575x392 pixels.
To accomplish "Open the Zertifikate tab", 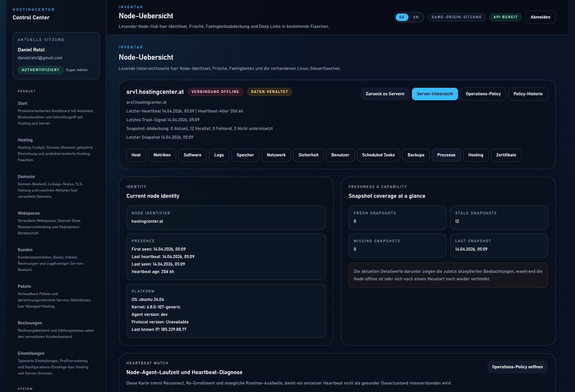I will [506, 155].
